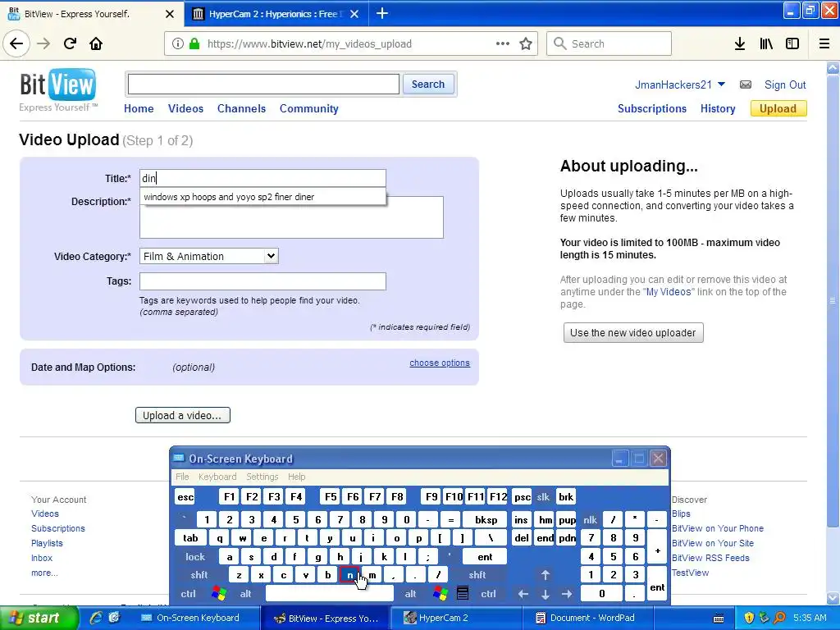Screen dimensions: 840x630
Task: Go back with the browser back arrow
Action: pyautogui.click(x=16, y=43)
